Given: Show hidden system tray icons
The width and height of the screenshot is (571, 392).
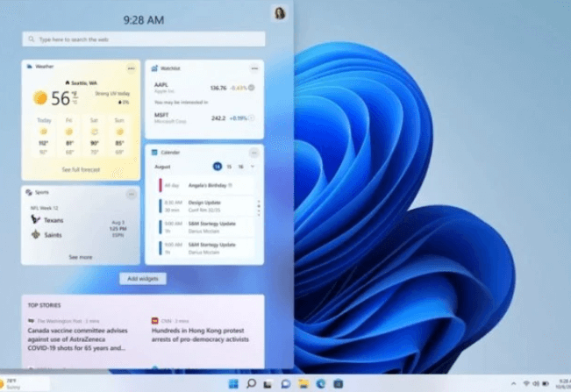Looking at the screenshot, I should tap(513, 383).
